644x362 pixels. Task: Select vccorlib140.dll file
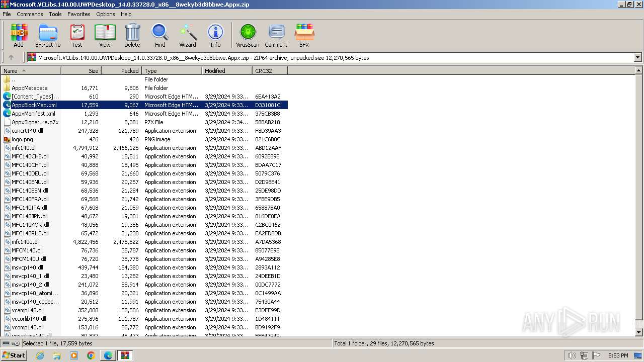pos(145,319)
